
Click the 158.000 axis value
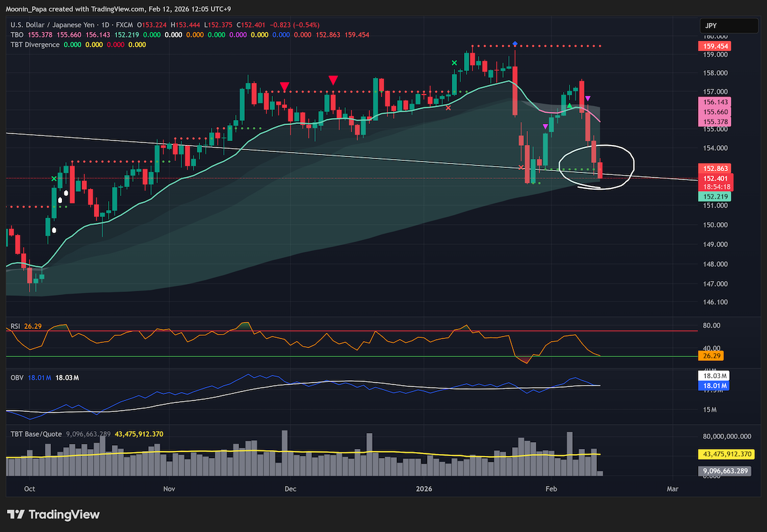[715, 73]
